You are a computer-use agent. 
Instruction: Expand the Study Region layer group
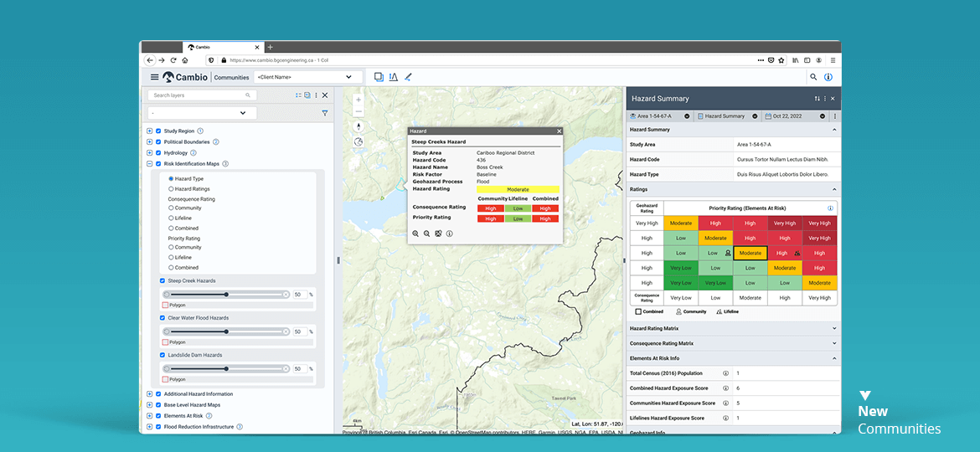click(149, 131)
